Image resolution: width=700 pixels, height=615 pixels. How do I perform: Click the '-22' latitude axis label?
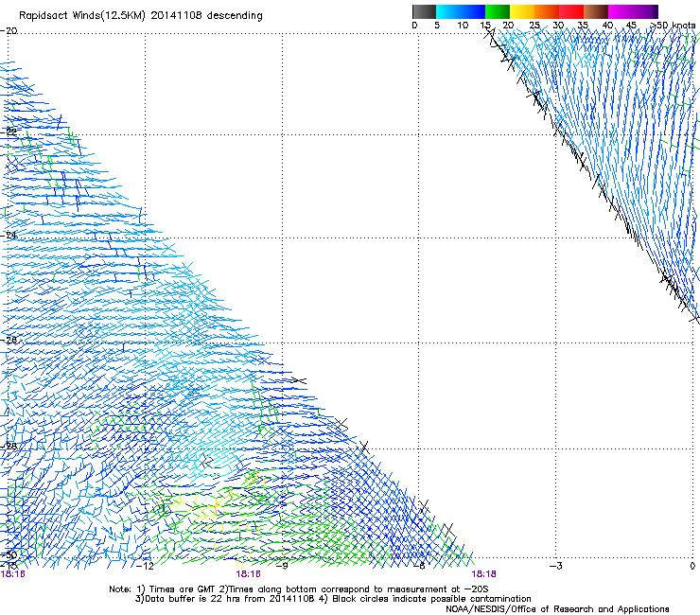(9, 132)
